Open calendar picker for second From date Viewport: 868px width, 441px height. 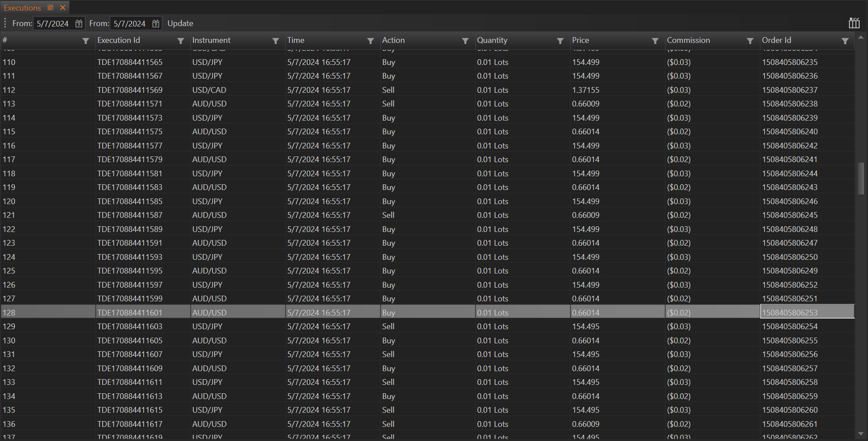(x=156, y=23)
